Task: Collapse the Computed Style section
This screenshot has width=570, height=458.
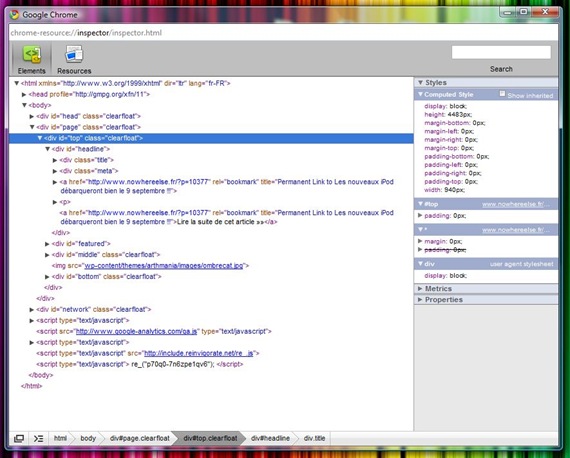Action: coord(420,95)
